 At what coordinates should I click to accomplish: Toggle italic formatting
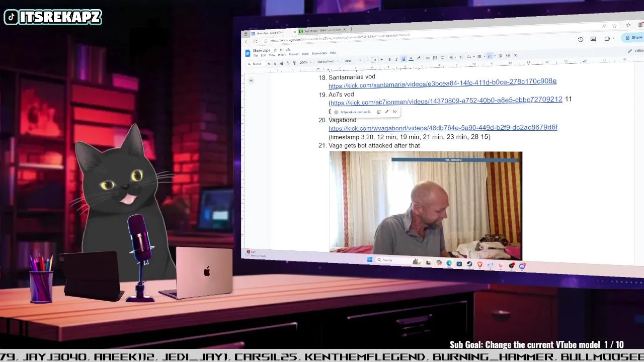click(x=396, y=59)
